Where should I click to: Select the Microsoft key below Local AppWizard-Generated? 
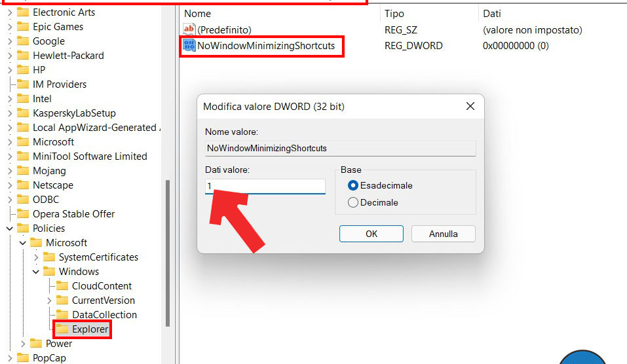(54, 142)
